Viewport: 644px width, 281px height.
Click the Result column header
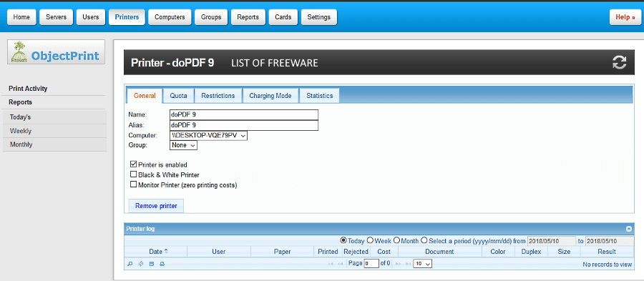(x=607, y=252)
